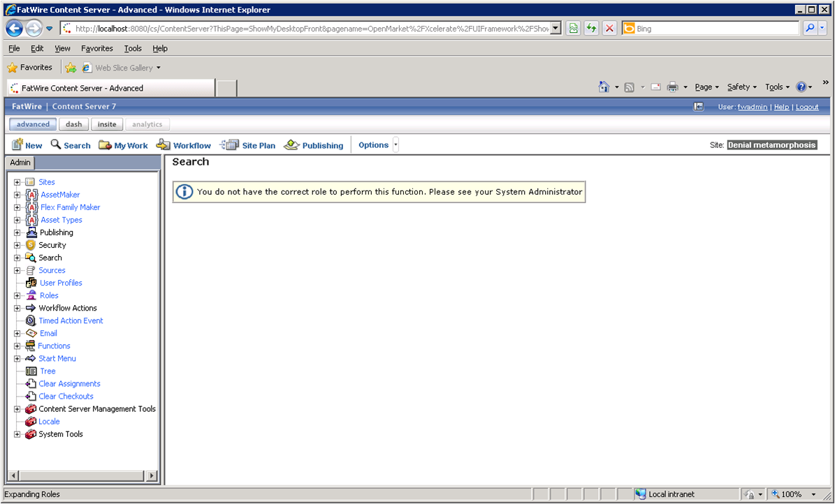
Task: Click the browser Print icon
Action: [x=673, y=87]
